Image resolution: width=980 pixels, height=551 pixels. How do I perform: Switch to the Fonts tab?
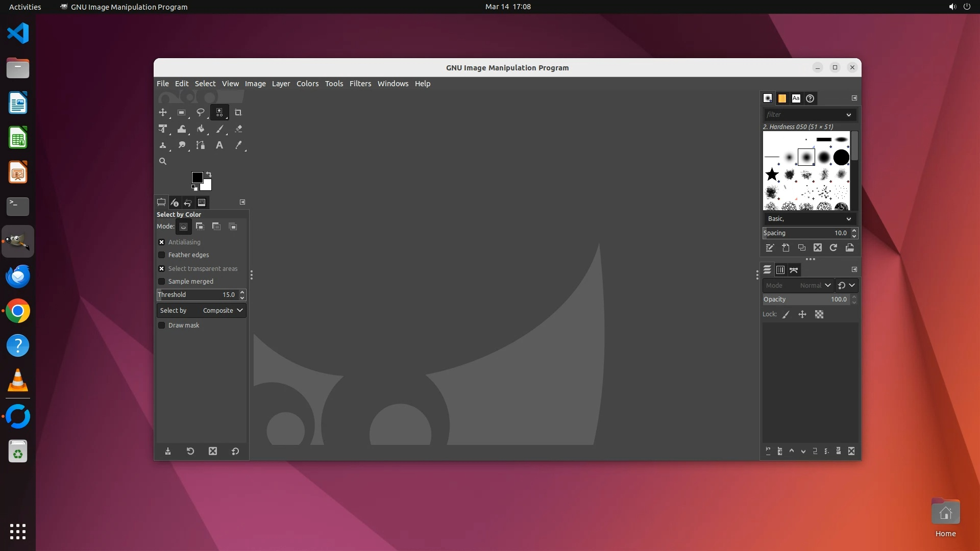pyautogui.click(x=796, y=98)
